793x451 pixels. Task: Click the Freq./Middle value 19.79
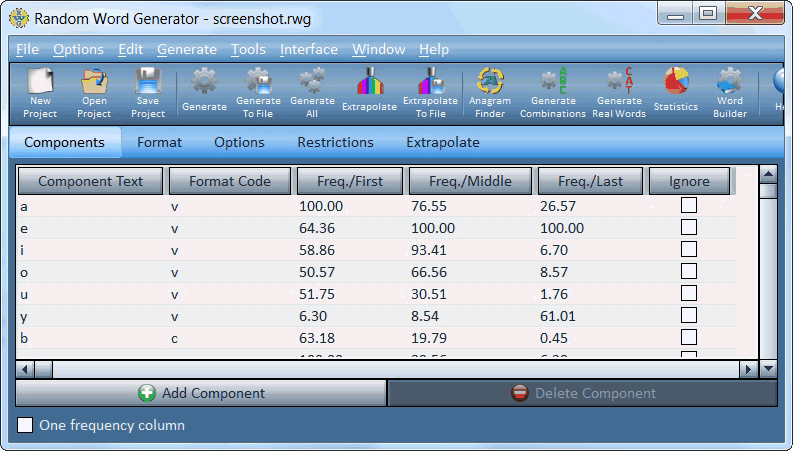coord(429,338)
